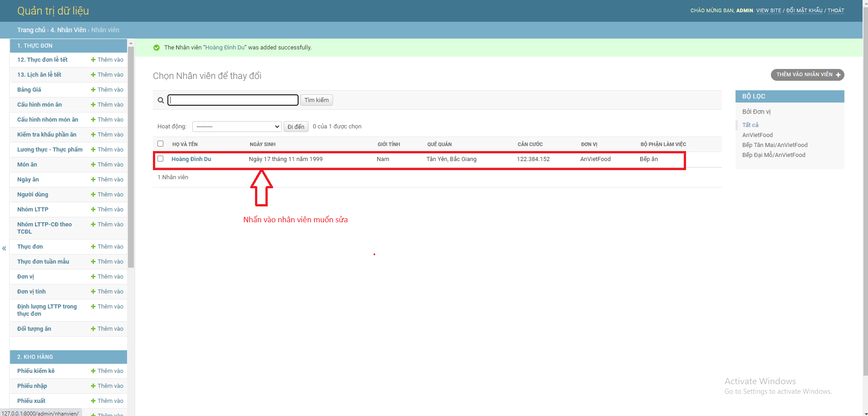This screenshot has height=416, width=868.
Task: Click the Đi đến button
Action: click(295, 126)
